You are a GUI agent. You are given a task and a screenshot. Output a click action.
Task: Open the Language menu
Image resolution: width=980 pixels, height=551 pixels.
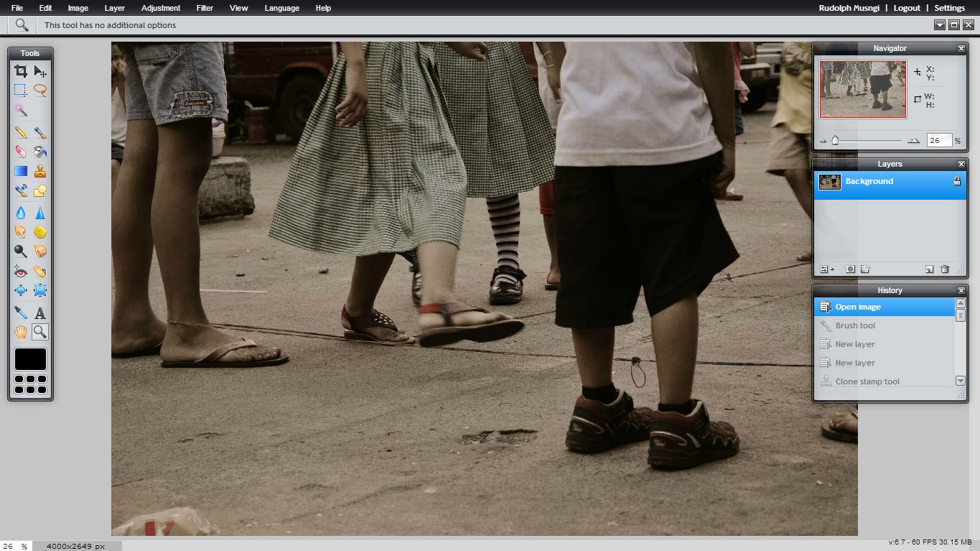pyautogui.click(x=281, y=8)
